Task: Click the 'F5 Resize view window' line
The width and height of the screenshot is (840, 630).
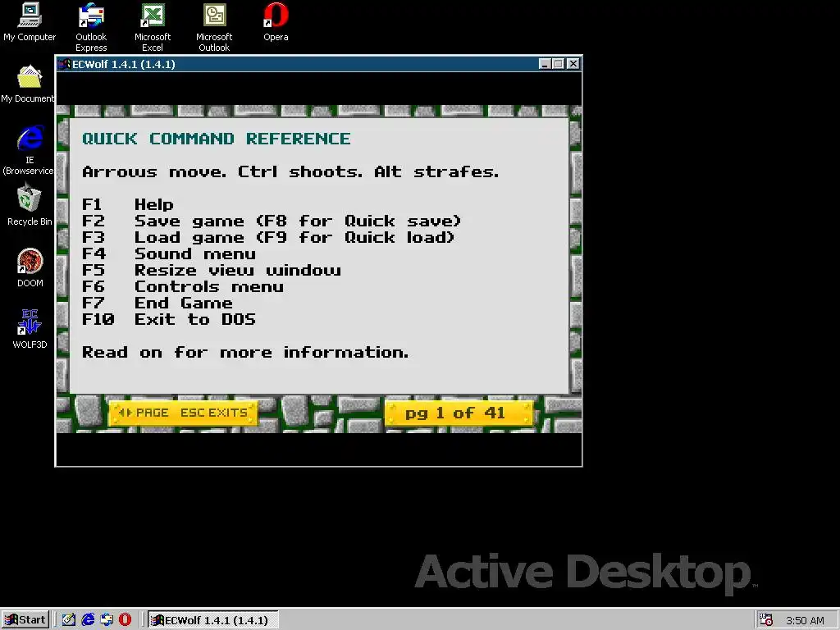Action: (x=211, y=271)
